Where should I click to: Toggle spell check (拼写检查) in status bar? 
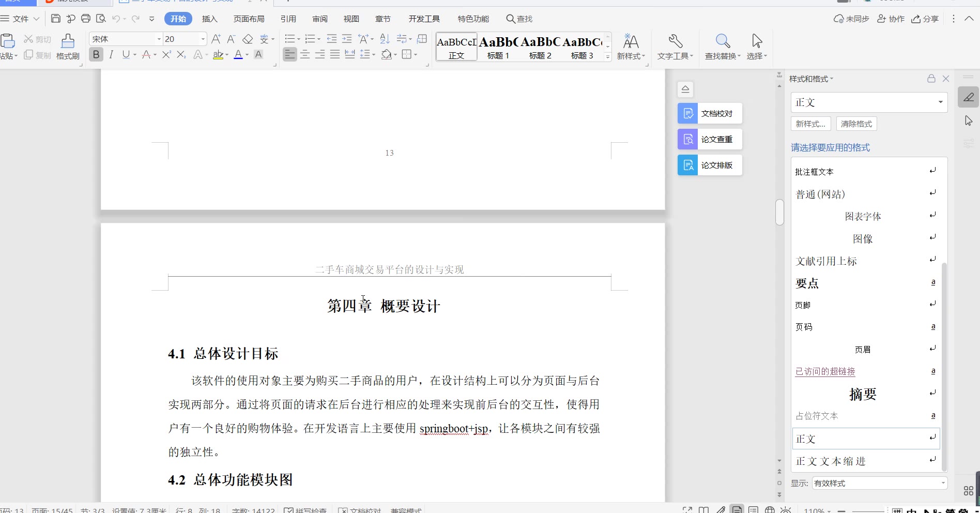pos(305,510)
